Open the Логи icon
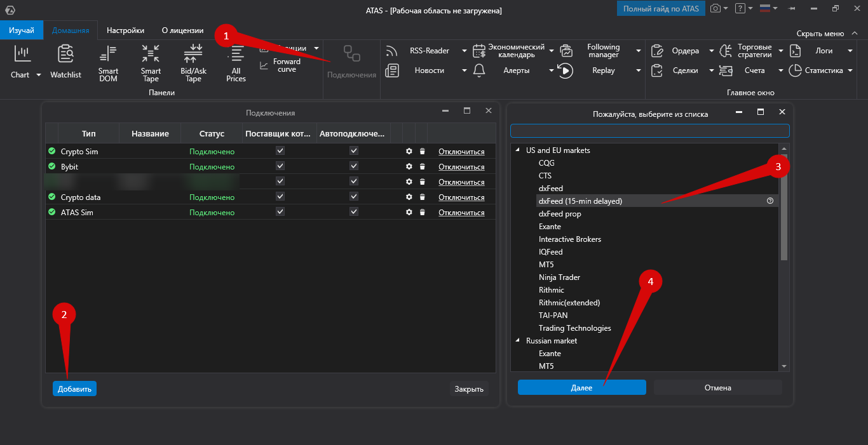The height and width of the screenshot is (445, 868). (x=795, y=51)
